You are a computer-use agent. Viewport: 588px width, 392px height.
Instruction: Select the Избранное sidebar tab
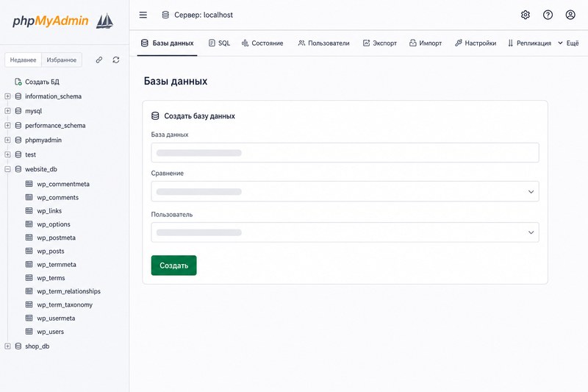coord(62,60)
